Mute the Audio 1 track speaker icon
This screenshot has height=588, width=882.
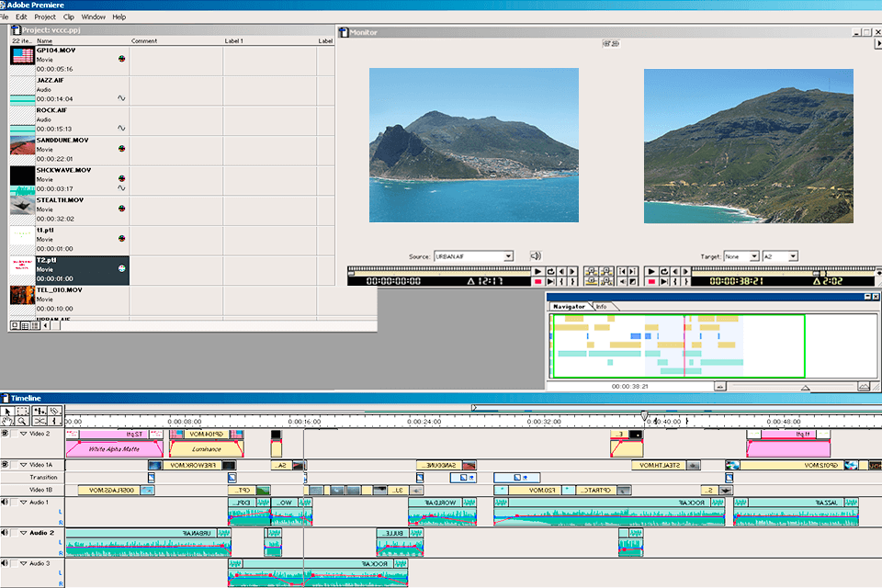tap(5, 502)
